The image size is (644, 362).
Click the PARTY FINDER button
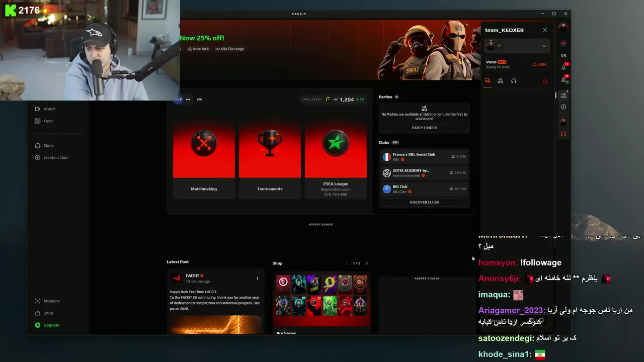point(424,128)
